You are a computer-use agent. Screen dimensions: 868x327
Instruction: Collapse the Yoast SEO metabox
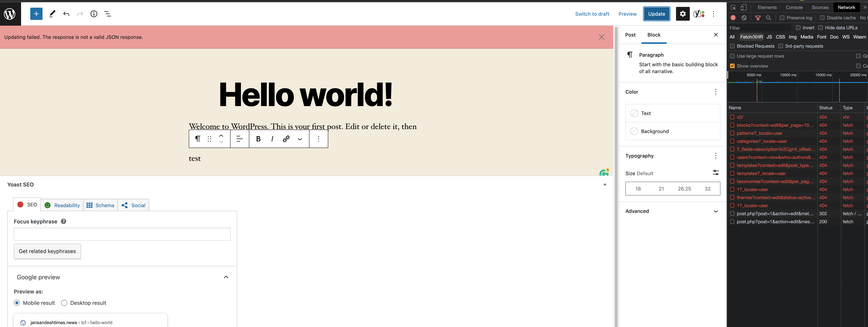click(x=605, y=185)
